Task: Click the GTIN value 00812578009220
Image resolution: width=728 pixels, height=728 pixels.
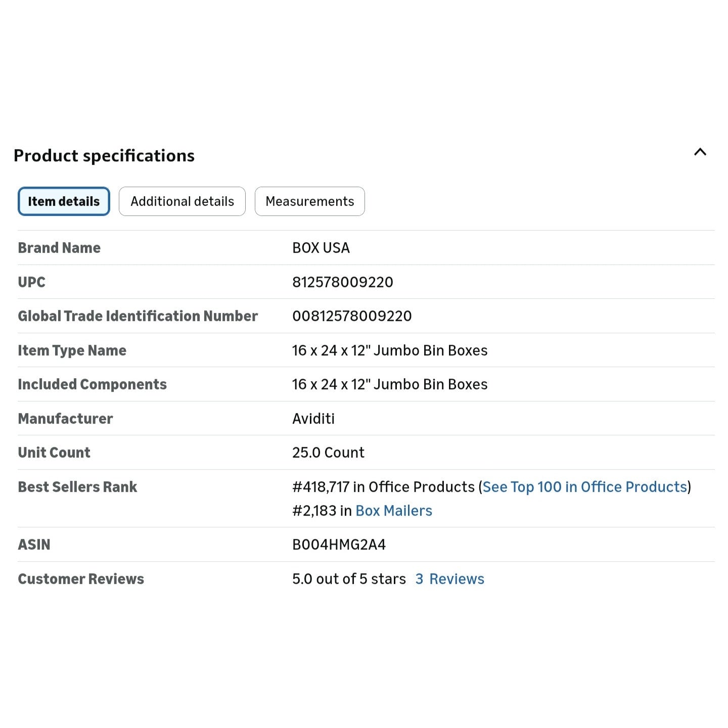Action: click(352, 316)
